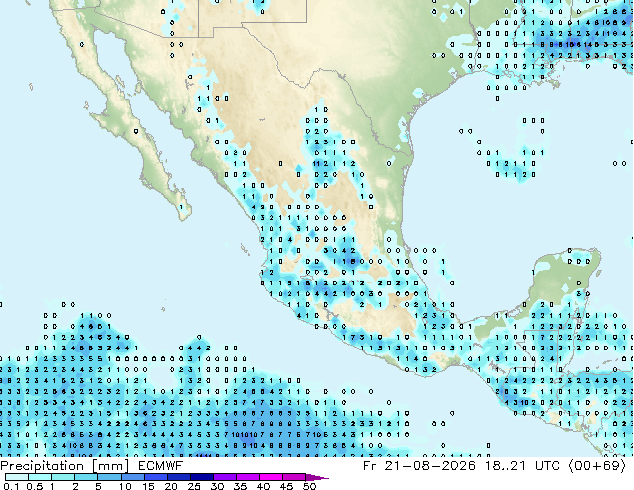Click the legend swatch between 2 and 5
This screenshot has height=490, width=634.
87,477
